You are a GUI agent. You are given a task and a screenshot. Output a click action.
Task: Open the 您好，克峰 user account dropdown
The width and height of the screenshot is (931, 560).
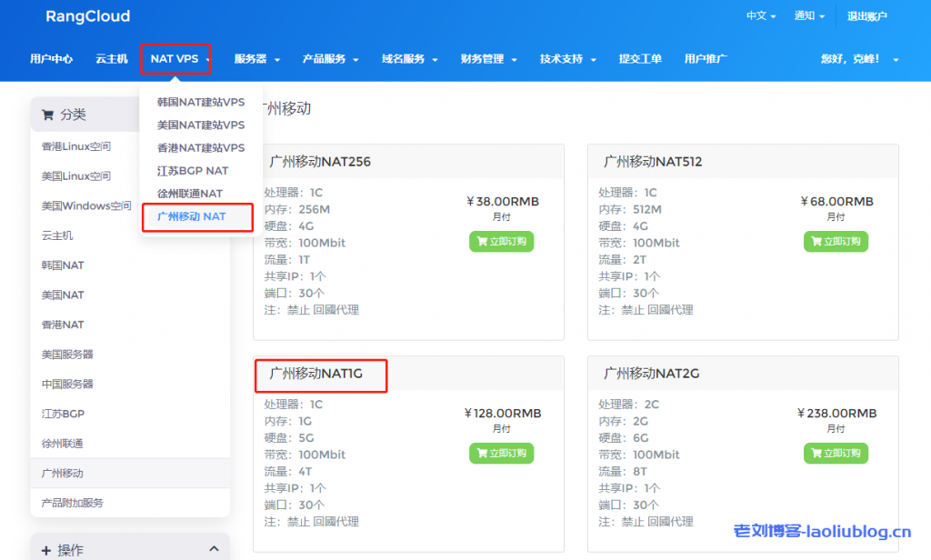859,59
